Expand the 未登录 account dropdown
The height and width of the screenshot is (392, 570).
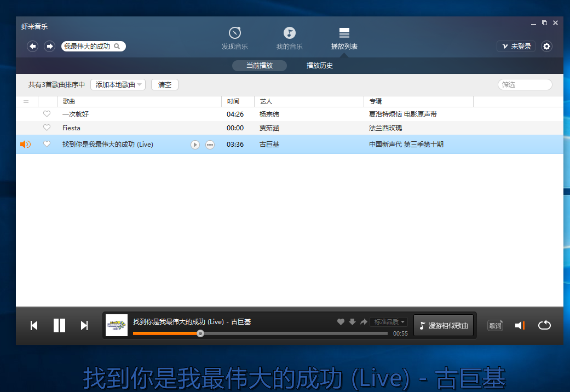(516, 47)
